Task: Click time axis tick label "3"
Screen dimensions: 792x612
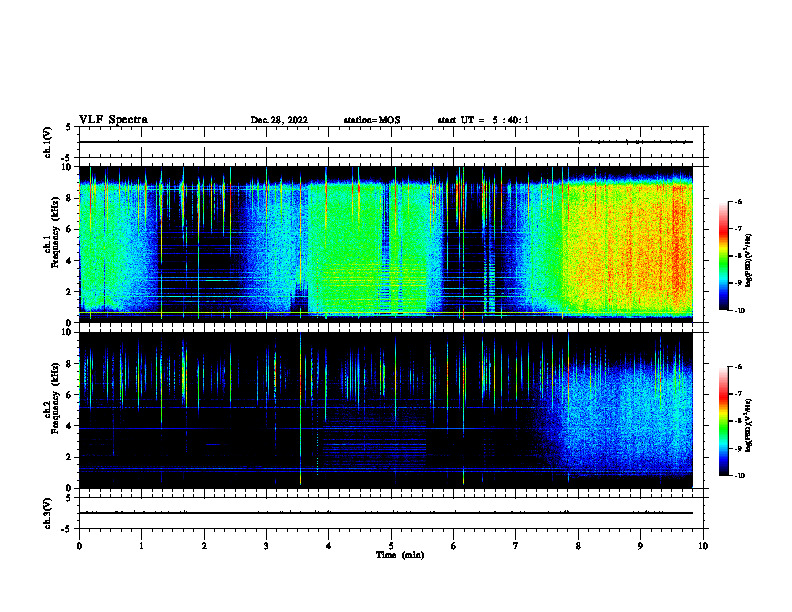Action: click(x=266, y=546)
